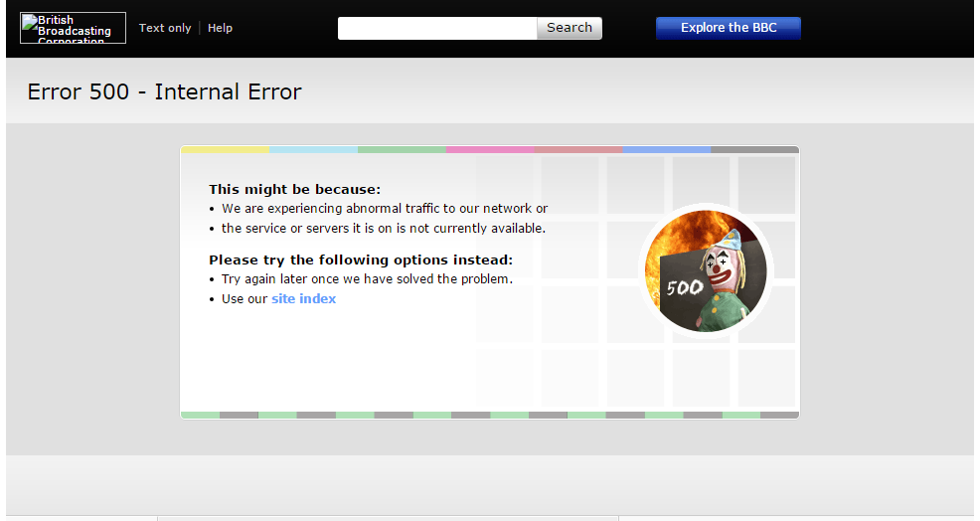Follow the site index link
This screenshot has width=980, height=521.
304,299
